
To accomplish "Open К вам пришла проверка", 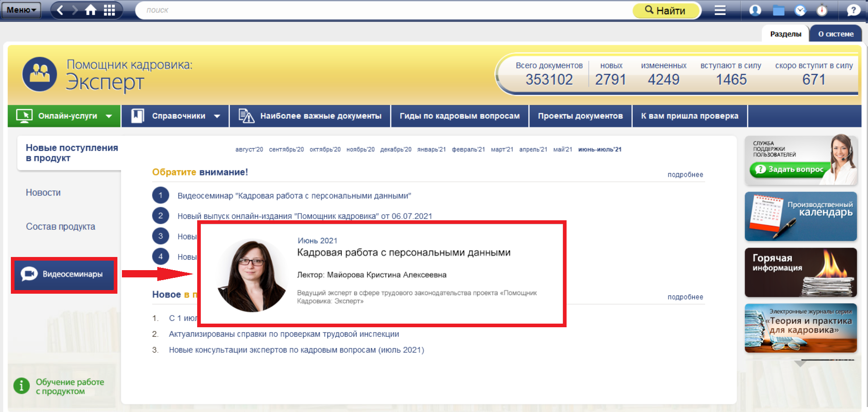I will click(689, 116).
